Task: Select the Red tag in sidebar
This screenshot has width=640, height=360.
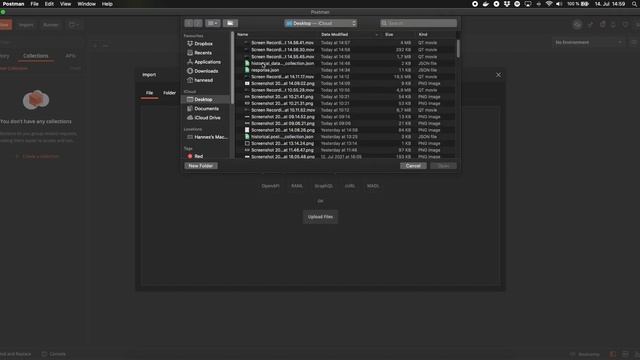Action: pos(198,156)
